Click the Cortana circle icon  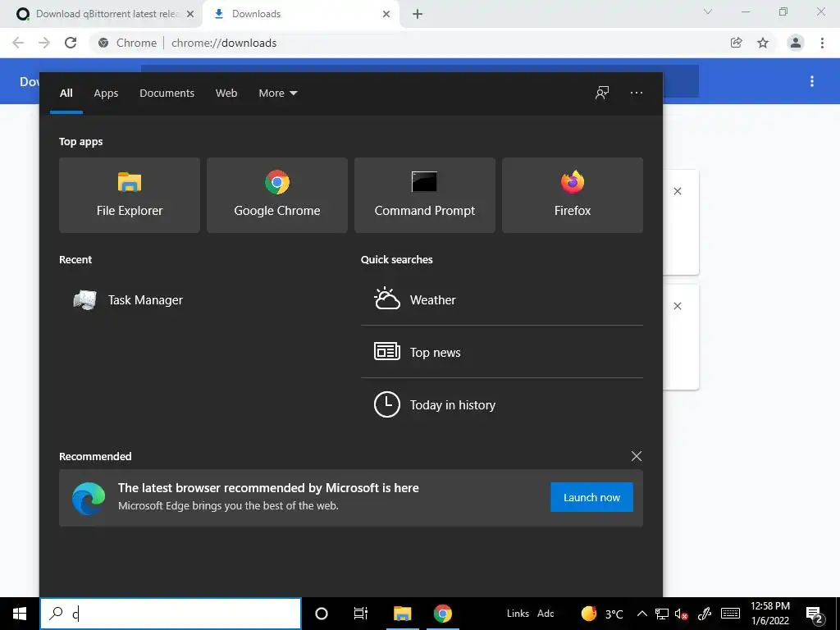[x=322, y=614]
